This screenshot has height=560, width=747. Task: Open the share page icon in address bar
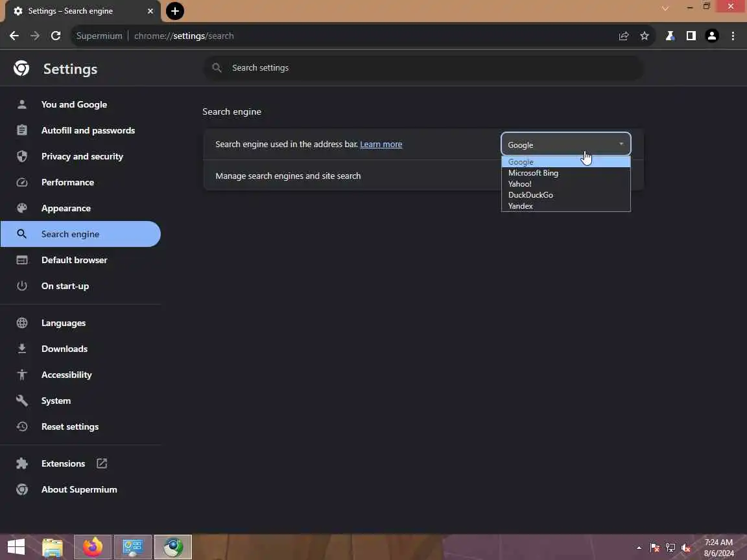[x=624, y=36]
